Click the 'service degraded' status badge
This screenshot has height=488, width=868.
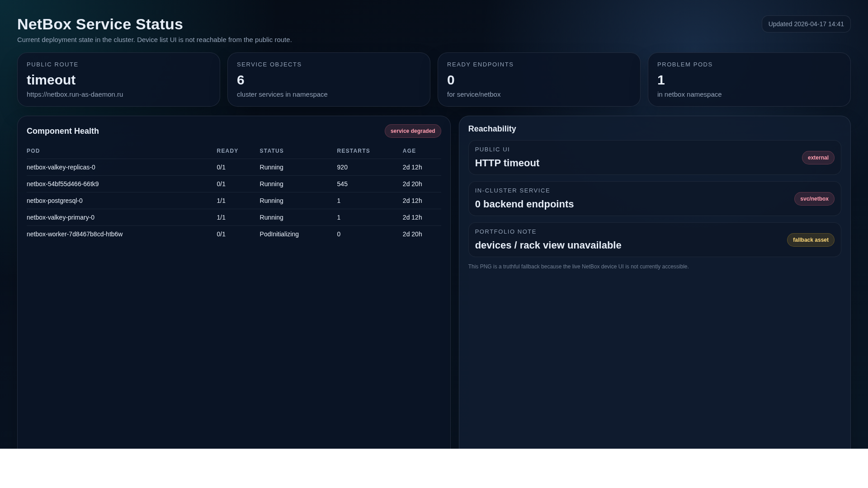click(x=413, y=131)
